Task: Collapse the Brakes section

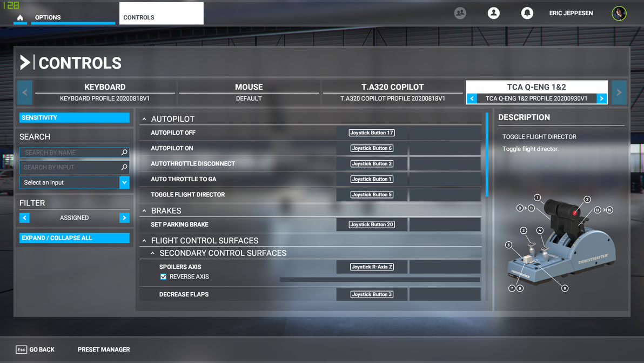Action: click(144, 210)
